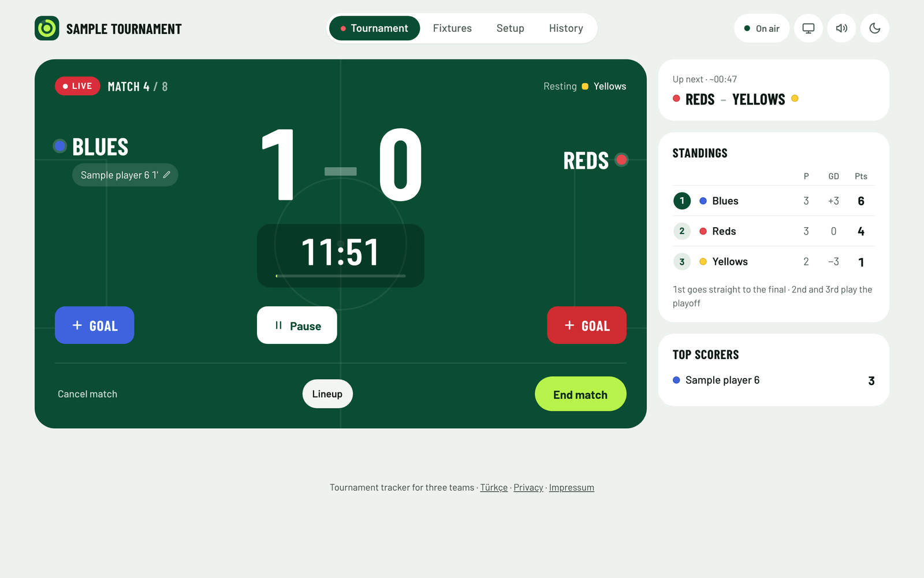Click the Blues score digit 1

pos(279,165)
